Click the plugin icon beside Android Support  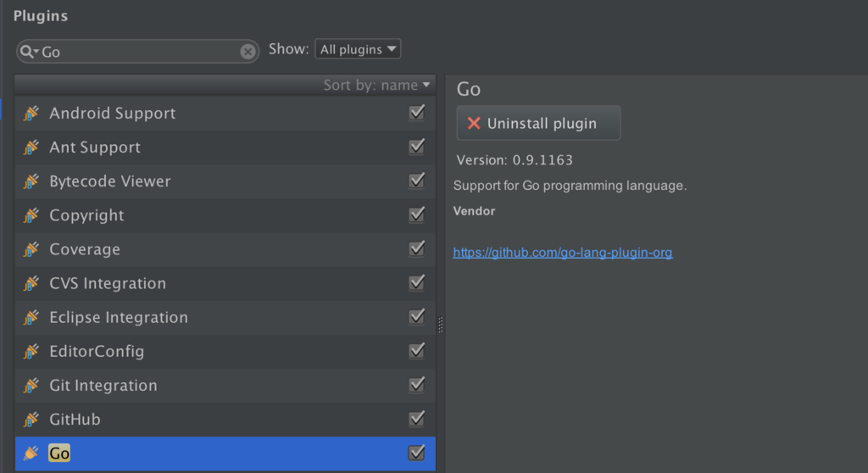pos(31,114)
